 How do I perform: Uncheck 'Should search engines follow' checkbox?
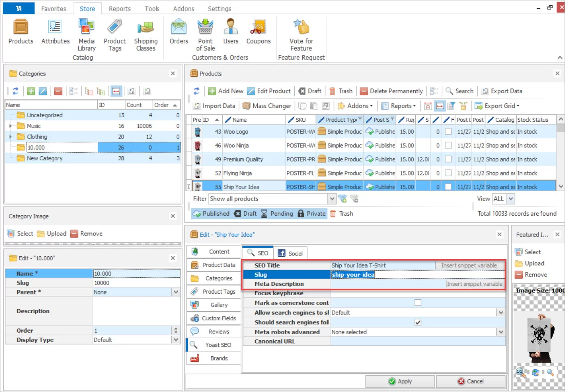[418, 322]
